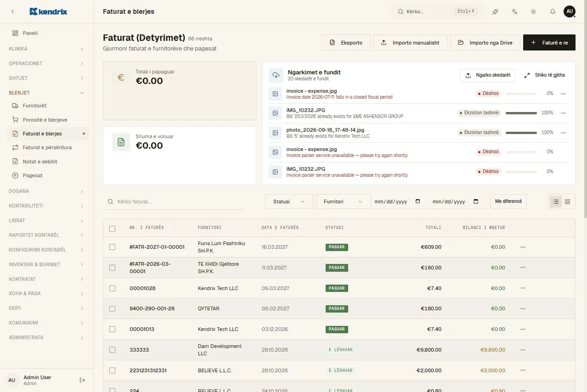Click progress bar of photo_2026-09-18 upload
Viewport: 587px width, 392px height.
click(x=521, y=133)
